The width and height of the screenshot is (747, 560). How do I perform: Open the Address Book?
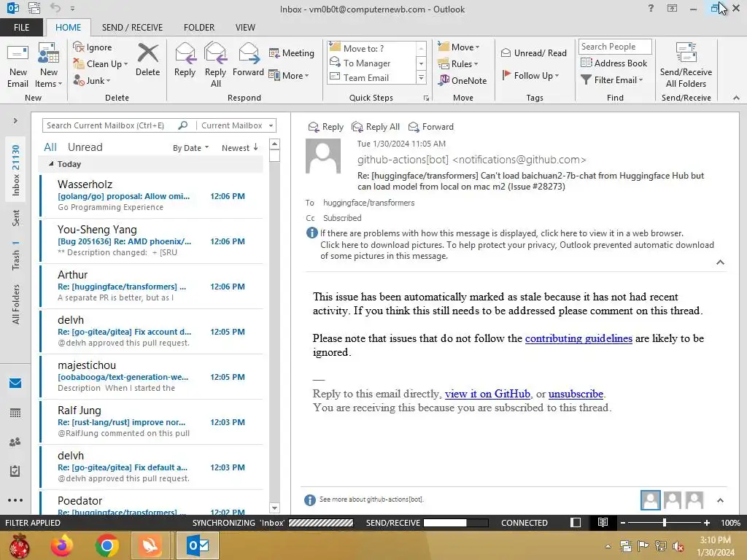pyautogui.click(x=614, y=63)
